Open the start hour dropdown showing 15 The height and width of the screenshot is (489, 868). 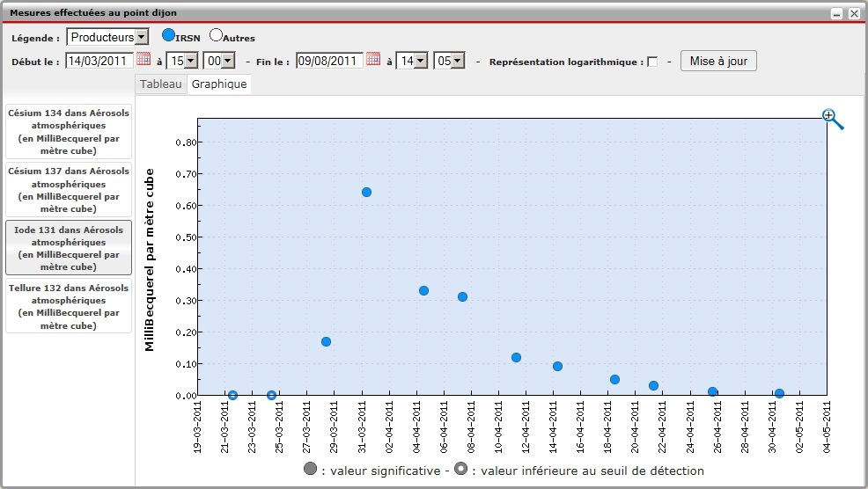pyautogui.click(x=183, y=61)
